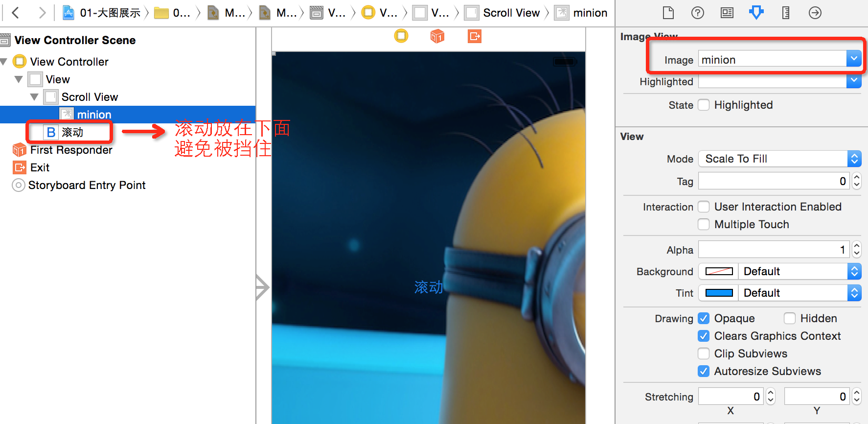Image resolution: width=868 pixels, height=424 pixels.
Task: Click the yellow View Controller breadcrumb
Action: (379, 13)
